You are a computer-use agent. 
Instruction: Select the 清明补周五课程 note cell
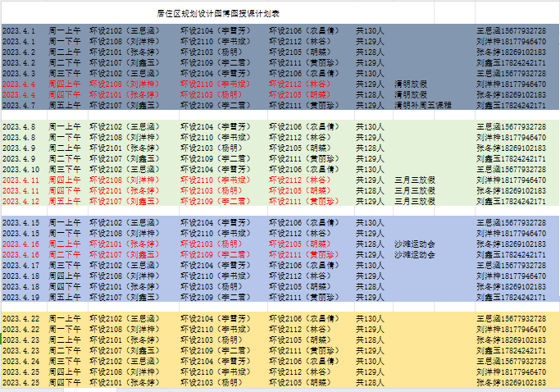(x=423, y=105)
